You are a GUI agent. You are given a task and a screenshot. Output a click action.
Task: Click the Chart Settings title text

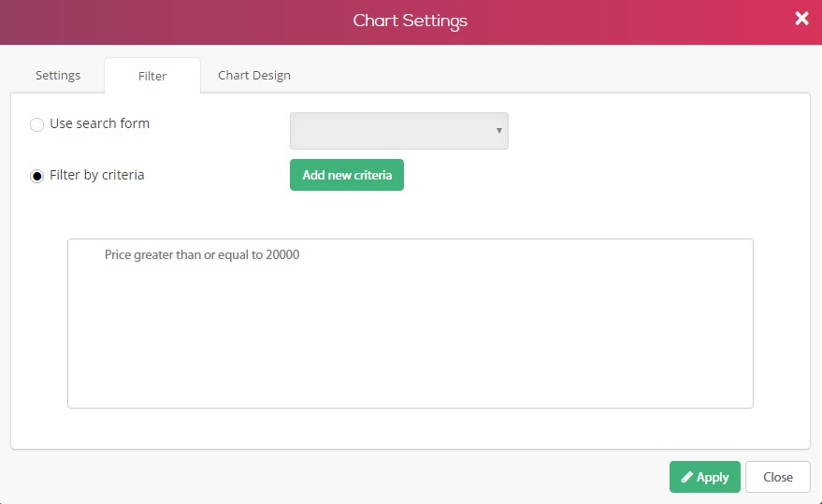coord(410,21)
